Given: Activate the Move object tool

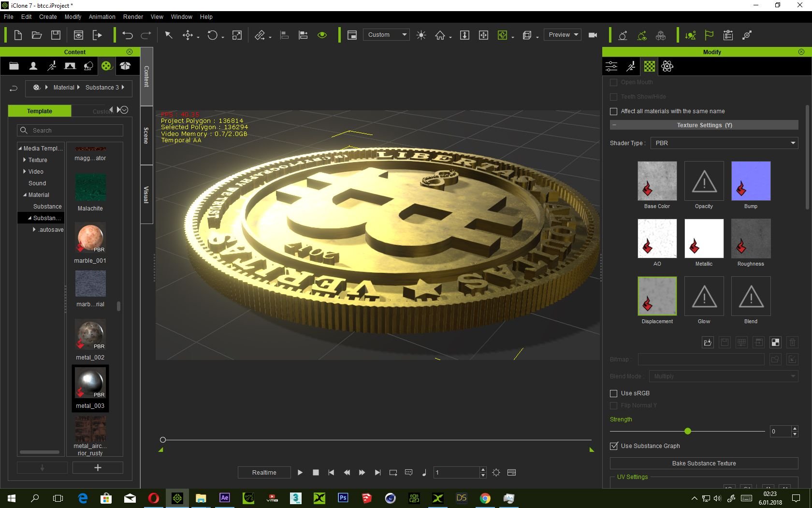Looking at the screenshot, I should click(188, 35).
